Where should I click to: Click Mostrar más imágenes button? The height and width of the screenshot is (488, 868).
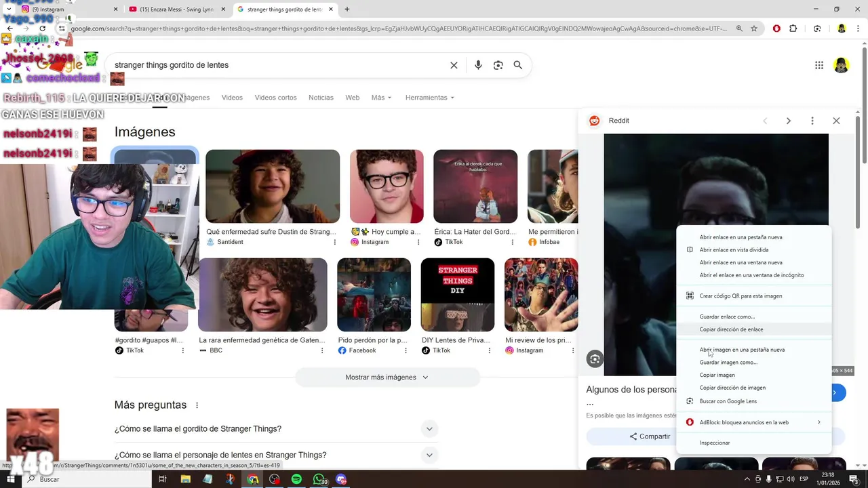coord(387,378)
